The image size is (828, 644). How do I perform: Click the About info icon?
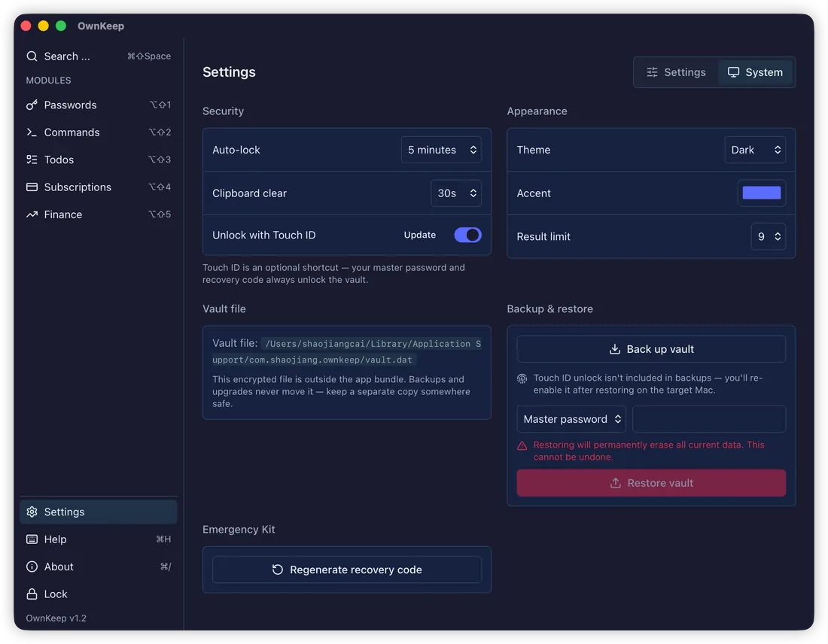tap(32, 567)
